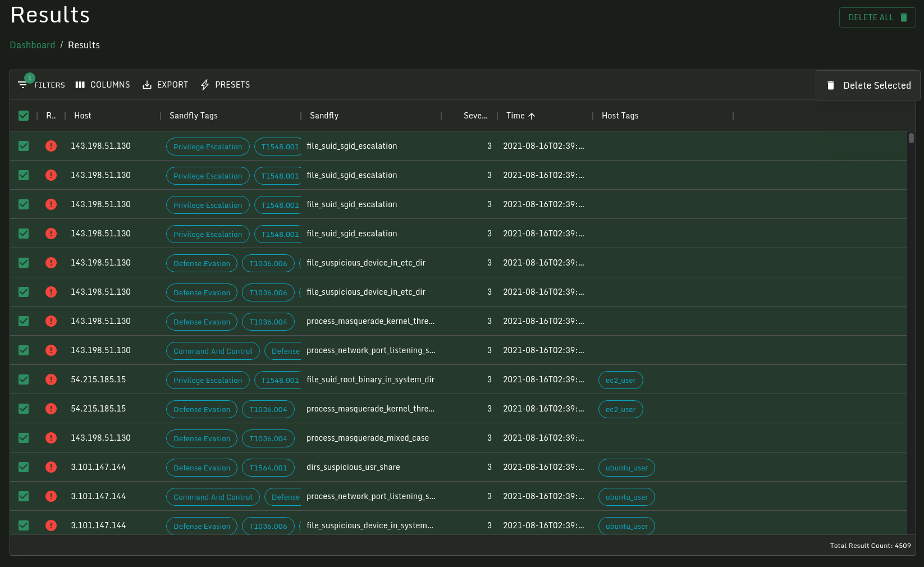Click the Delete All button
Screen dimensions: 924x567
pyautogui.click(x=877, y=17)
